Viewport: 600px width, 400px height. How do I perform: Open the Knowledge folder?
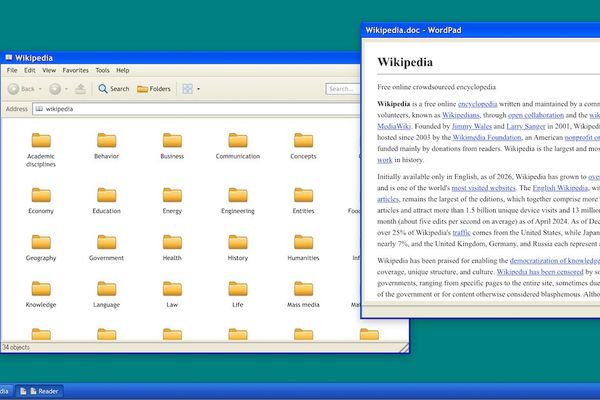(x=41, y=294)
